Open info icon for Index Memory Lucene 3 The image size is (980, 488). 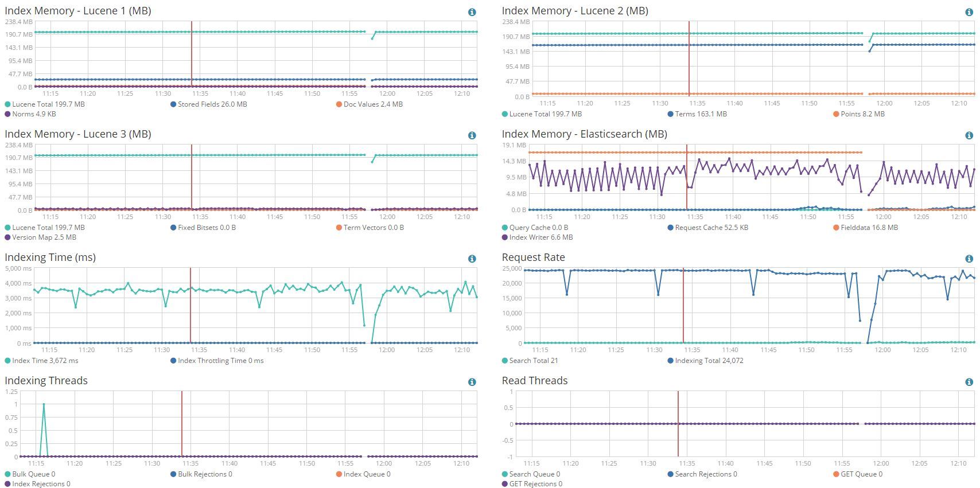(x=472, y=135)
